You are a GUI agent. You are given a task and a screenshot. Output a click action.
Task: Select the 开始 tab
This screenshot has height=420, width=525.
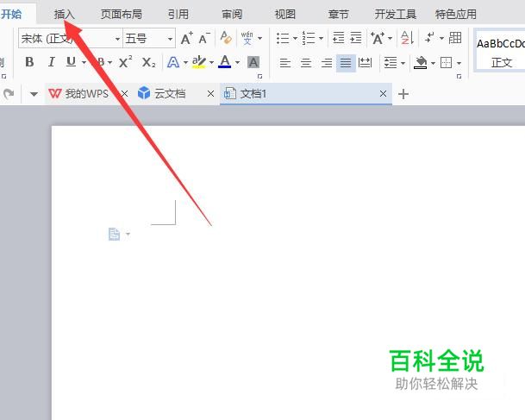(11, 15)
